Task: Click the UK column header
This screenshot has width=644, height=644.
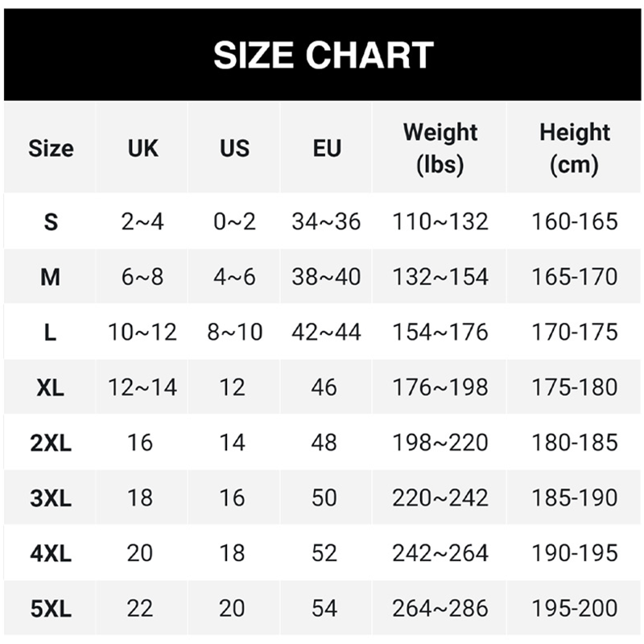Action: click(x=142, y=148)
